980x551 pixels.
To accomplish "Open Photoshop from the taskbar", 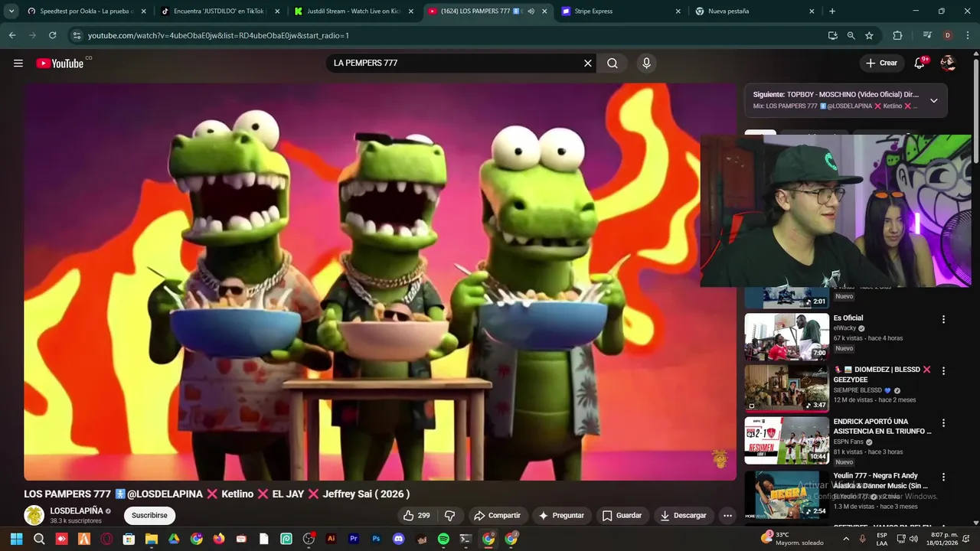I will coord(376,539).
